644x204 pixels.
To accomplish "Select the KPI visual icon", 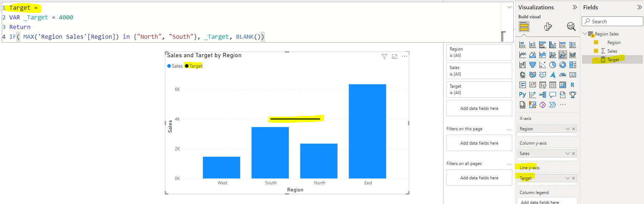I will [533, 85].
